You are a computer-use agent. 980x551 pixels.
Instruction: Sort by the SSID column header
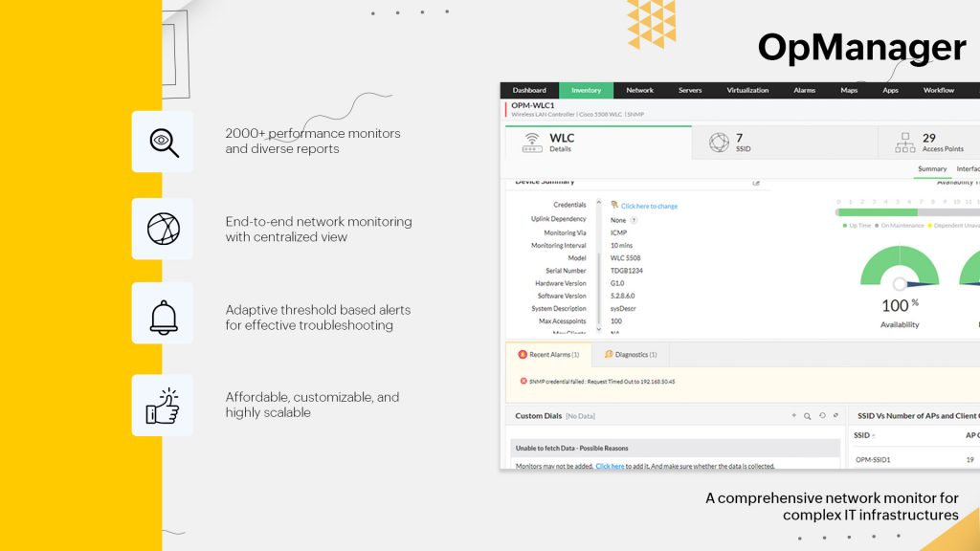864,435
